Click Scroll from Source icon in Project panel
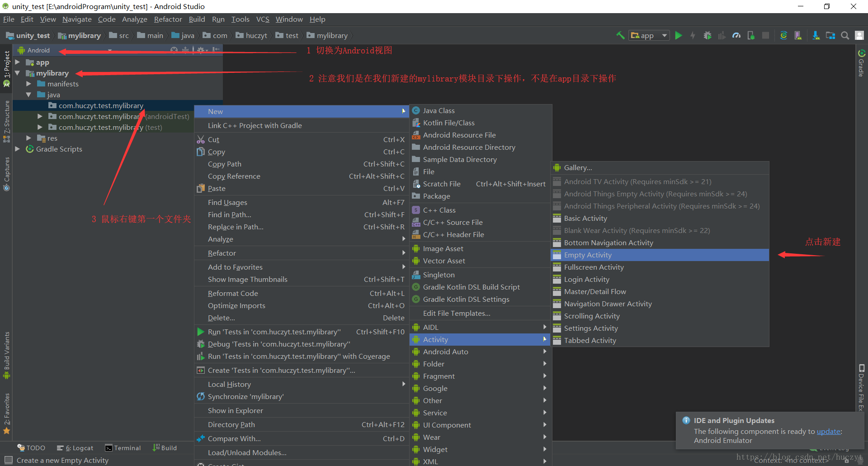This screenshot has height=466, width=868. click(174, 50)
